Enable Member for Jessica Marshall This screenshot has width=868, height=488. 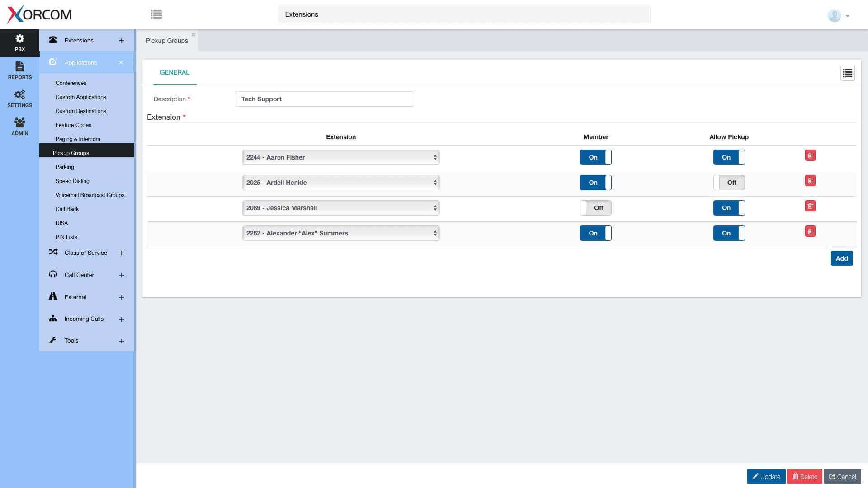click(x=595, y=208)
